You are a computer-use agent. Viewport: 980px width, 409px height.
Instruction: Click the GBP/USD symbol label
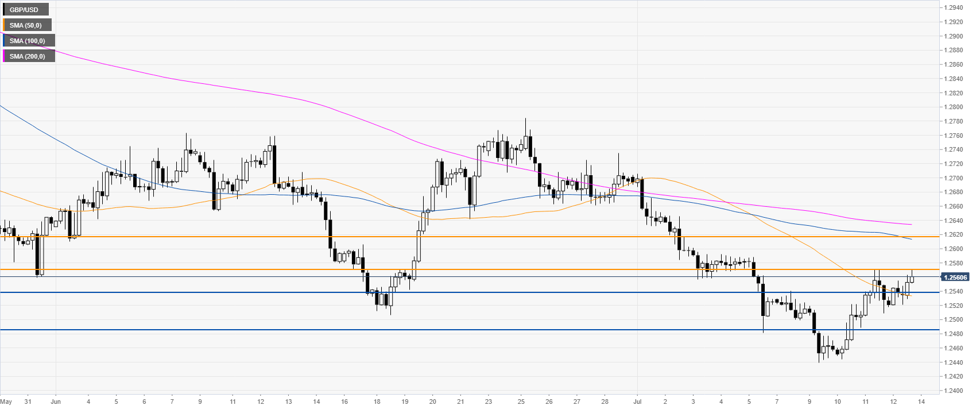coord(24,10)
